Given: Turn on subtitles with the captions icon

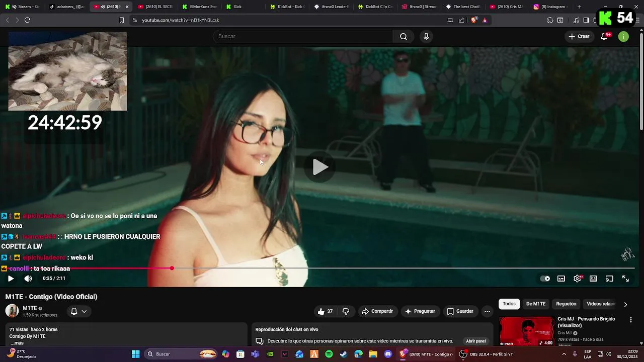Looking at the screenshot, I should (x=561, y=279).
